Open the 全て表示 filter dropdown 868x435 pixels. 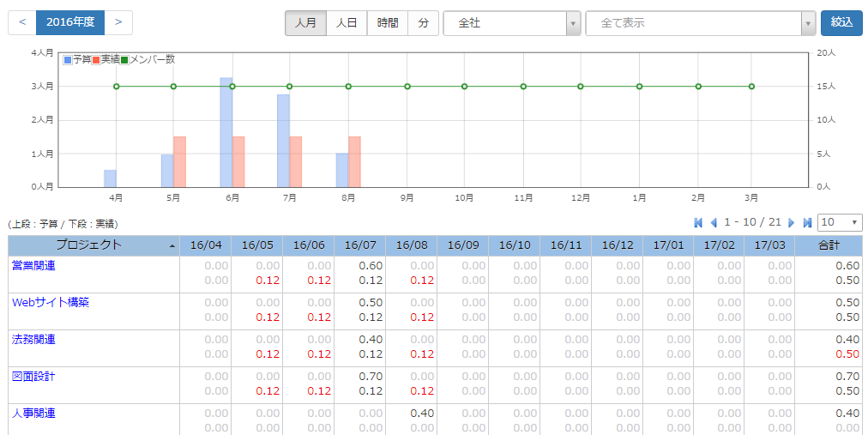coord(700,23)
